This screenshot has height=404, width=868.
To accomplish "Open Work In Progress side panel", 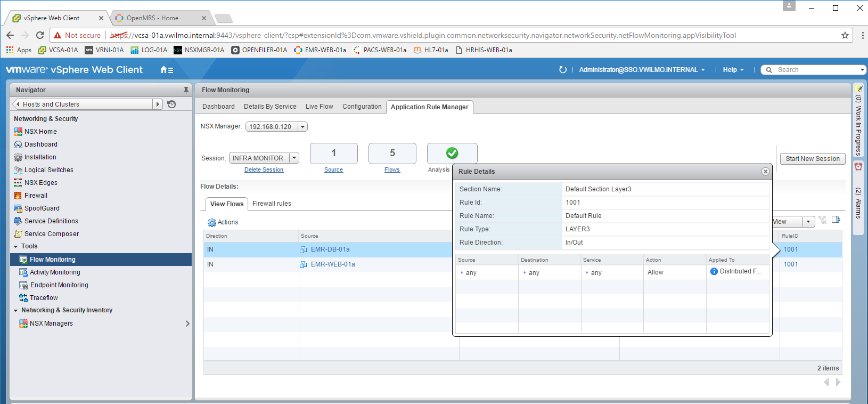I will [x=858, y=121].
